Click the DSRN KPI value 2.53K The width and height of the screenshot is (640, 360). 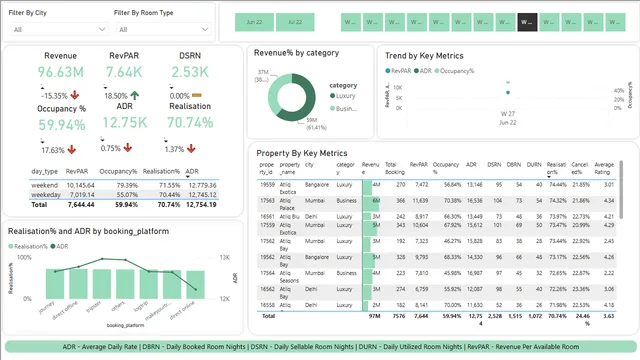coord(190,72)
